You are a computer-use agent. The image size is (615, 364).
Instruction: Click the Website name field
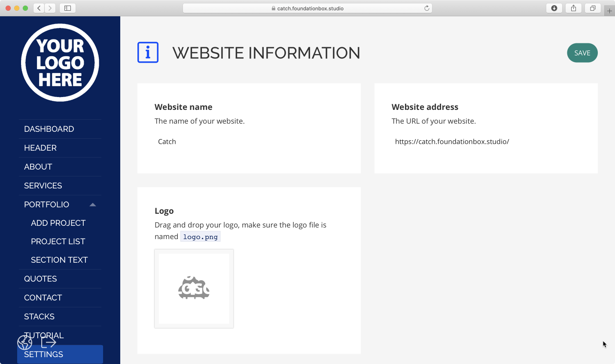(248, 142)
